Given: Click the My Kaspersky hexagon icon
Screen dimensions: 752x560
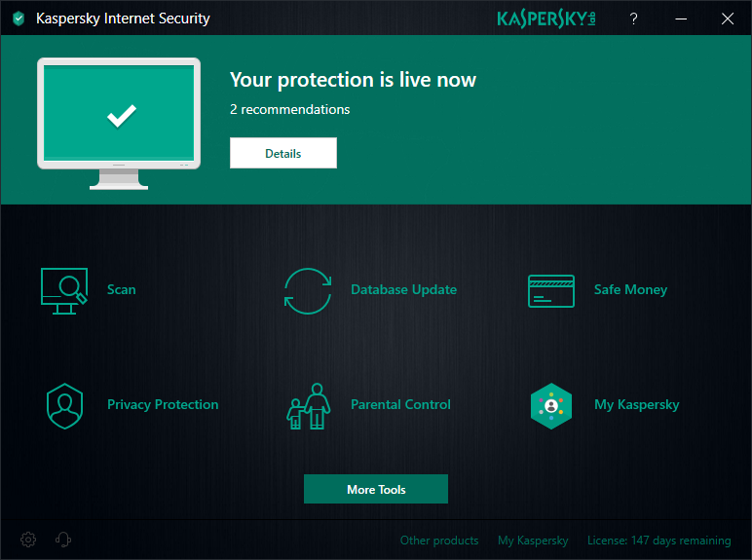Looking at the screenshot, I should (551, 405).
